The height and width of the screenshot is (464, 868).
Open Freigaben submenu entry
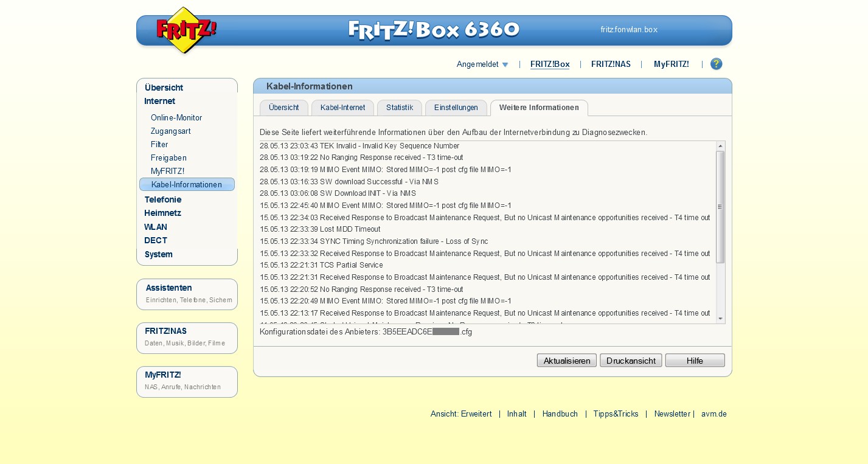pyautogui.click(x=168, y=158)
